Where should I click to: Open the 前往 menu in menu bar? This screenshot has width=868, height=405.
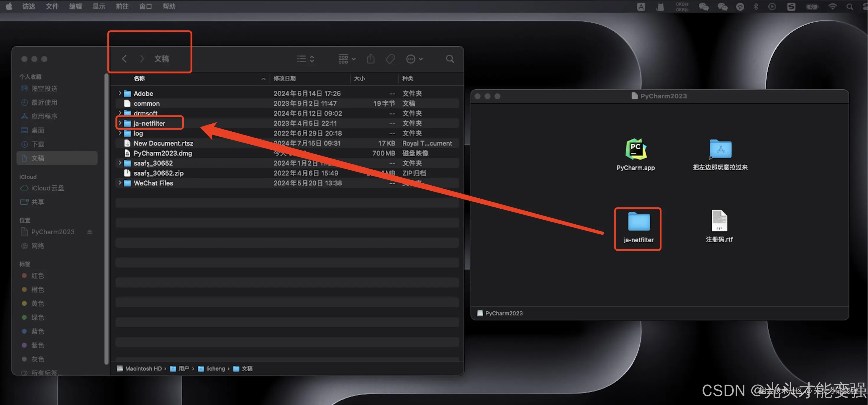point(122,6)
